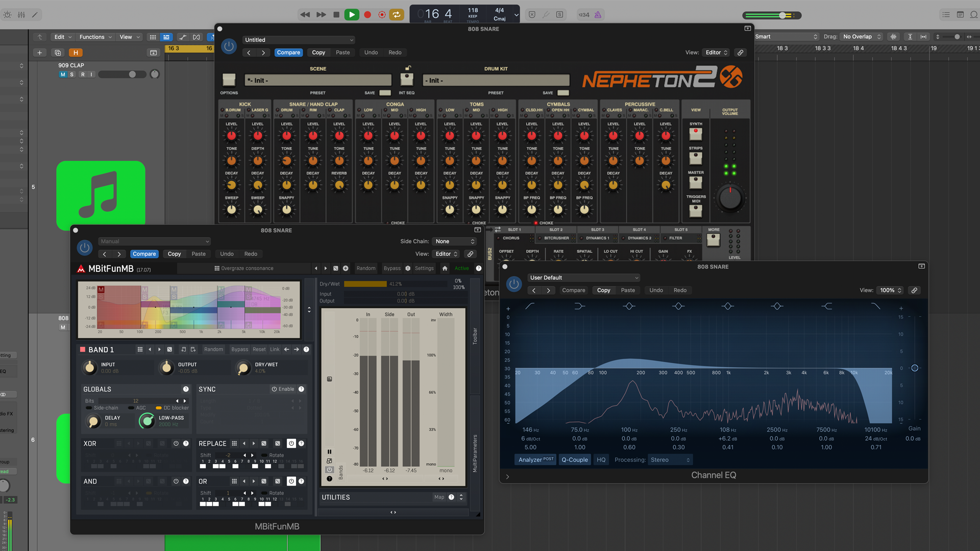
Task: Open the MBitFunMB Settings button
Action: 424,268
